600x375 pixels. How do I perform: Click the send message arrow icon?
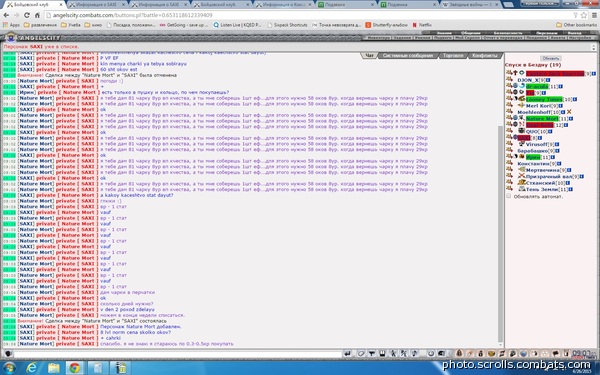point(347,354)
